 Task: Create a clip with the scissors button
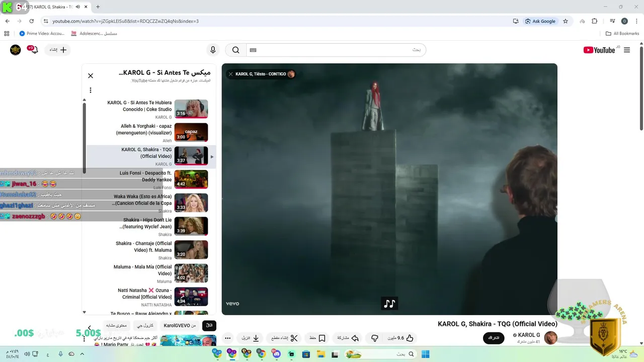(x=284, y=338)
